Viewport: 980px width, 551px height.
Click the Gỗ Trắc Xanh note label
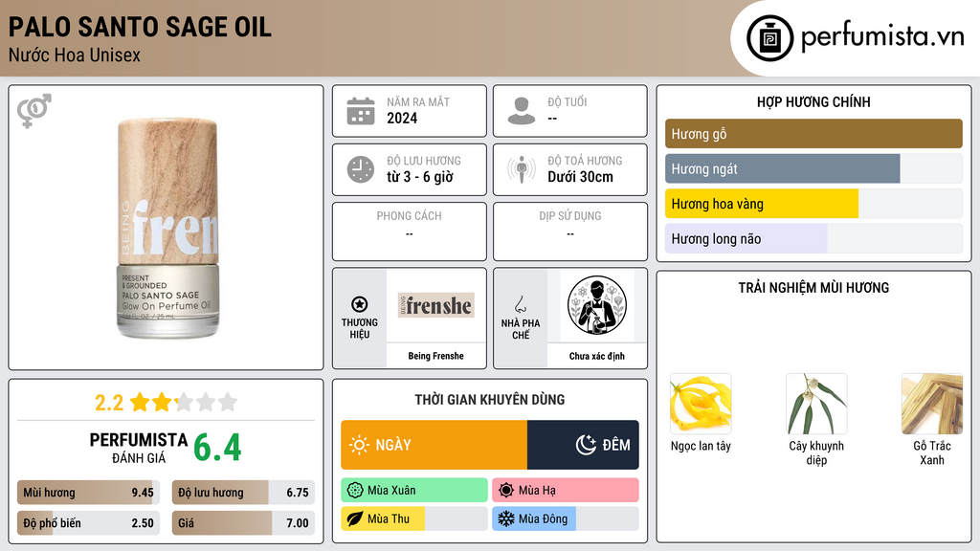click(x=932, y=452)
